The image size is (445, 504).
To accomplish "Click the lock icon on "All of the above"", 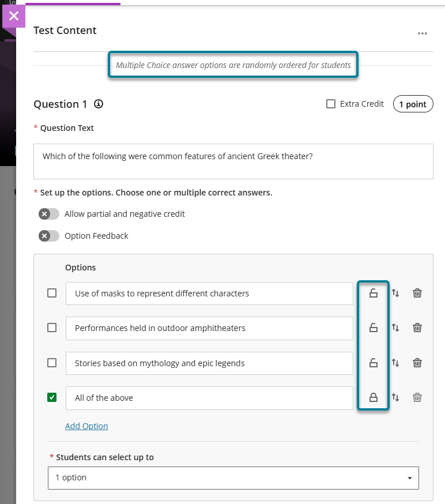I will pyautogui.click(x=374, y=398).
